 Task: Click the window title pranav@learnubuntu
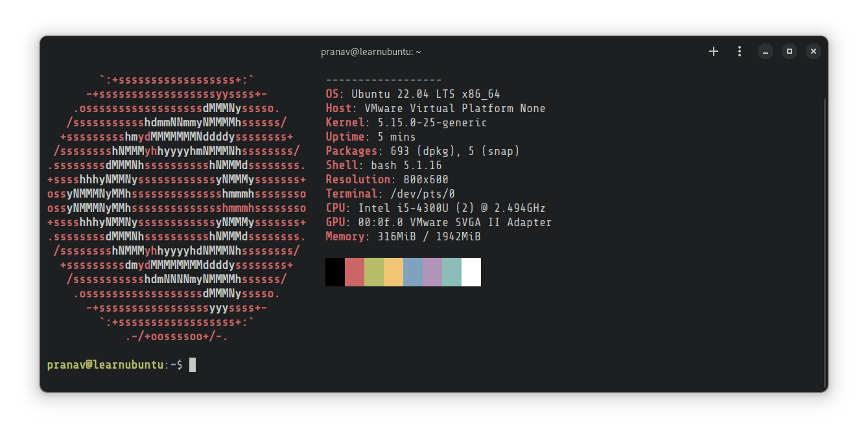(371, 52)
